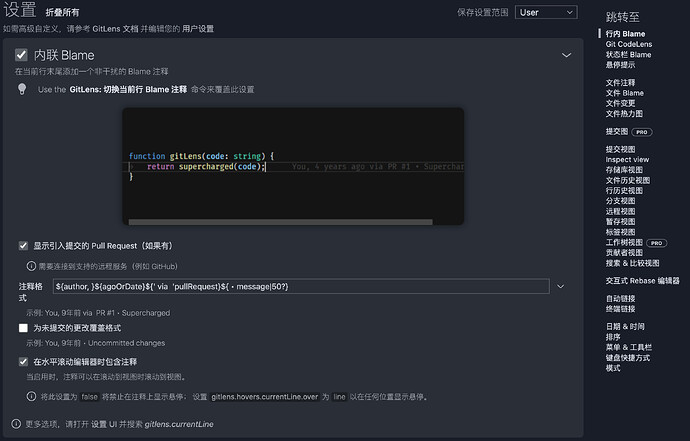Screen dimensions: 690x441
Task: Jump to 行内 Blame section
Action: click(x=625, y=34)
